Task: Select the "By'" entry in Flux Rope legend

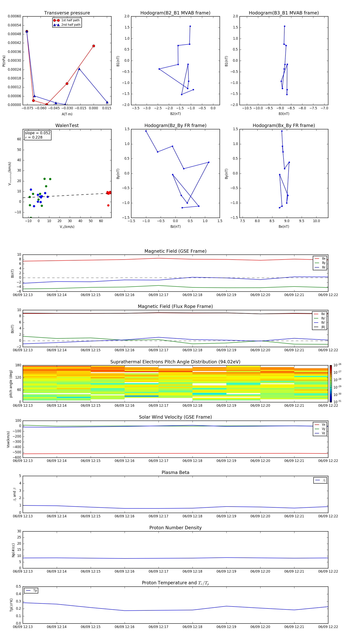Action: pos(320,318)
